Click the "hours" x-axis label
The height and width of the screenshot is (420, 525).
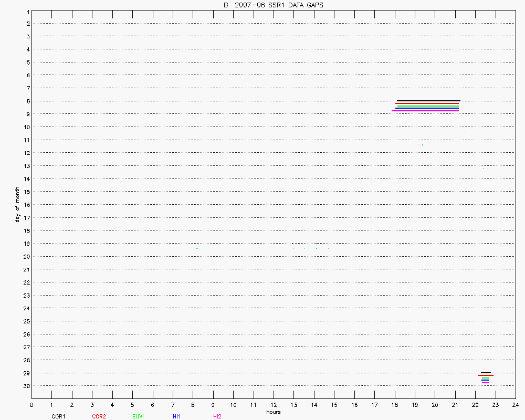(x=273, y=412)
